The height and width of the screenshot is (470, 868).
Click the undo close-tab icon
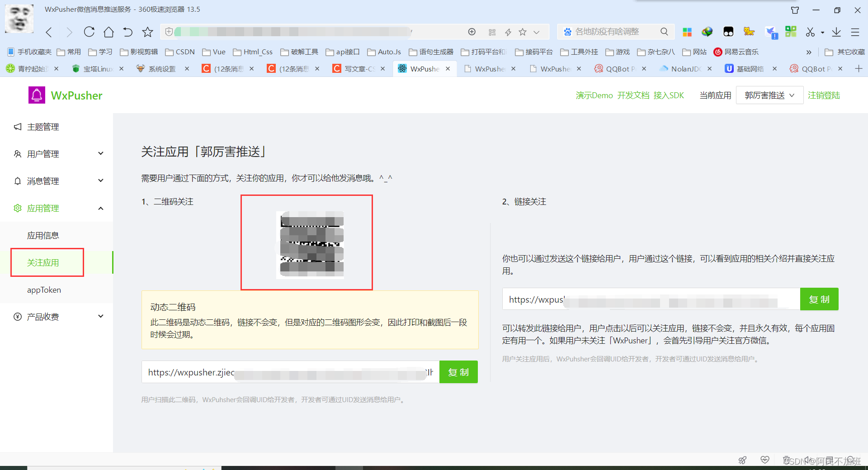(x=128, y=32)
